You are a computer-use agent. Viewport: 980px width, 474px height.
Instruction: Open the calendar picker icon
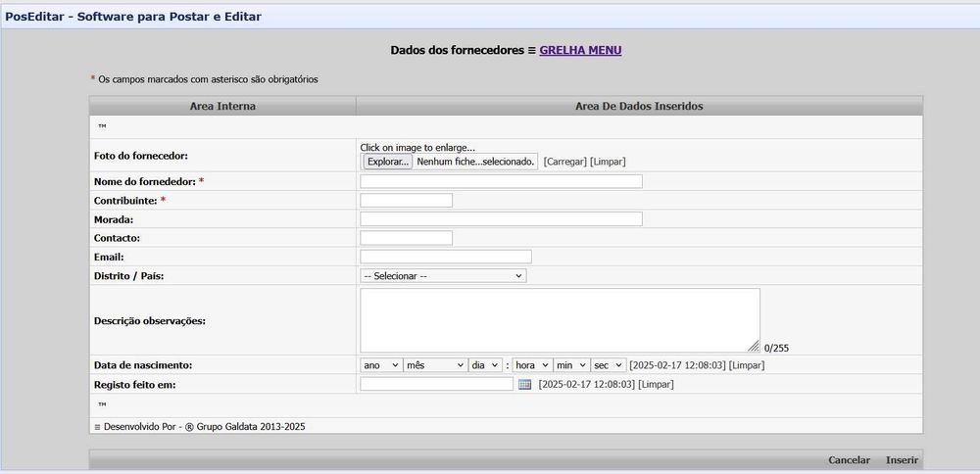pos(525,384)
